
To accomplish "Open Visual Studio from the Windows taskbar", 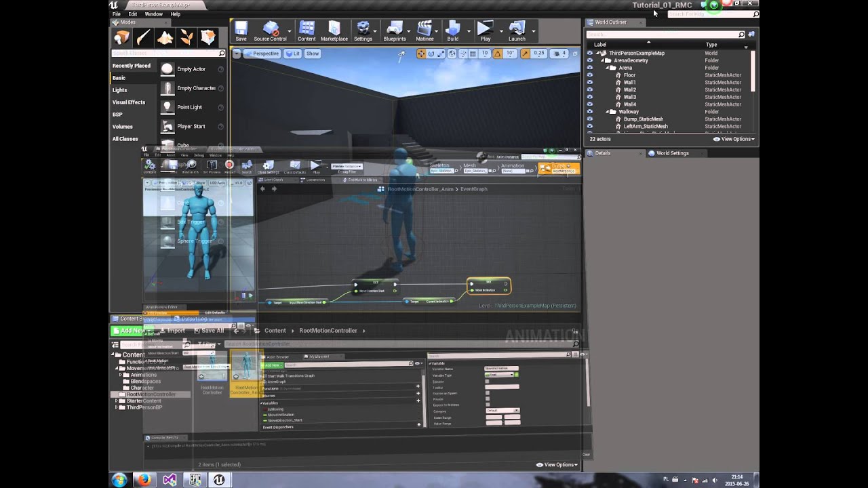I will pyautogui.click(x=170, y=480).
